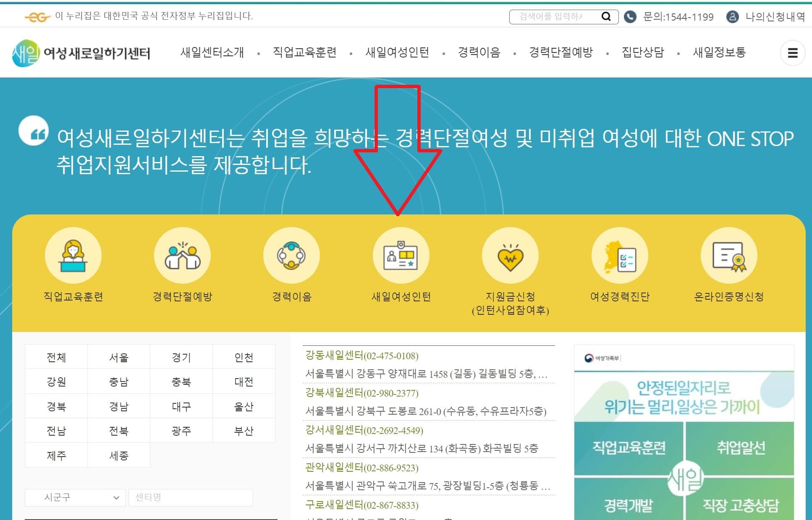Open 새일여성인턴 via its ID-card icon
Viewport: 812px width, 520px height.
401,255
